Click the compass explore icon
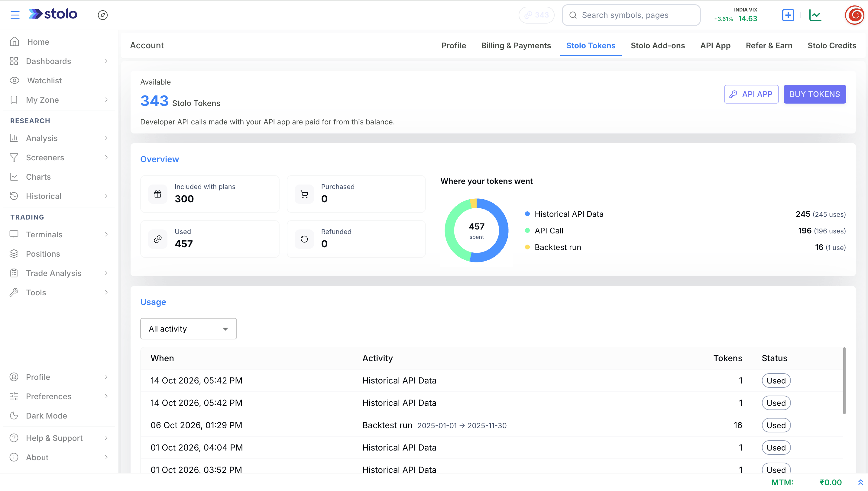The height and width of the screenshot is (491, 868). [x=102, y=15]
